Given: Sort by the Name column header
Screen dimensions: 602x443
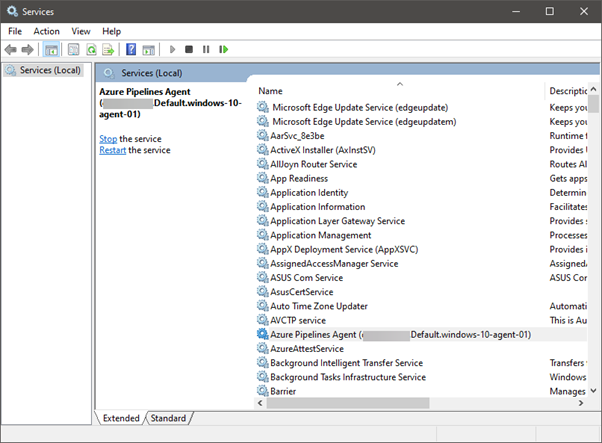Looking at the screenshot, I should click(x=270, y=91).
